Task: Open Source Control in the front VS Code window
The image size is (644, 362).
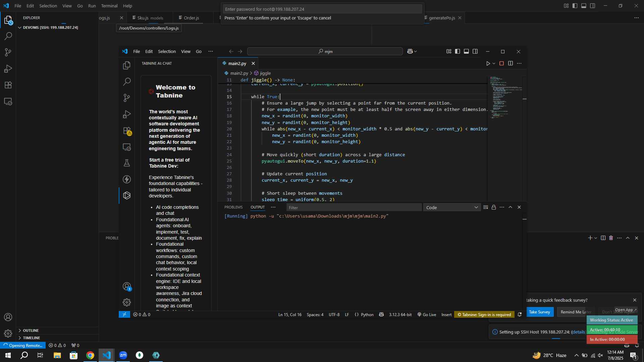Action: click(x=127, y=98)
